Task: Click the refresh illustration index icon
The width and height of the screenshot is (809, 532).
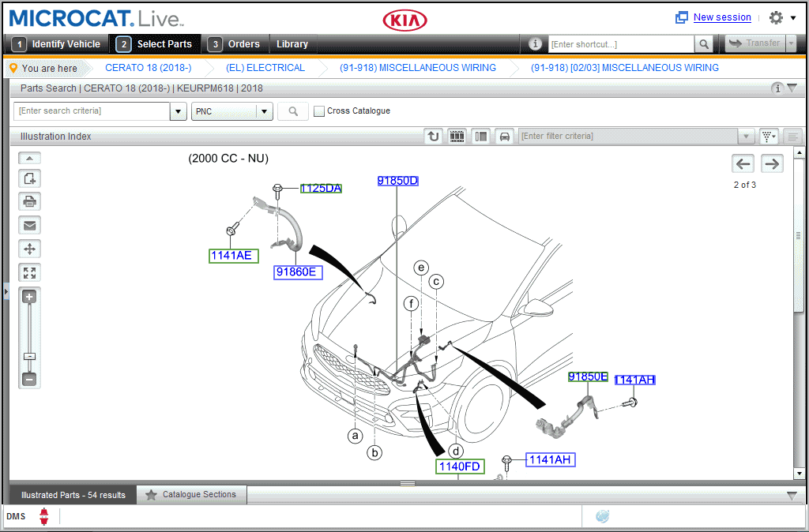Action: pos(433,137)
